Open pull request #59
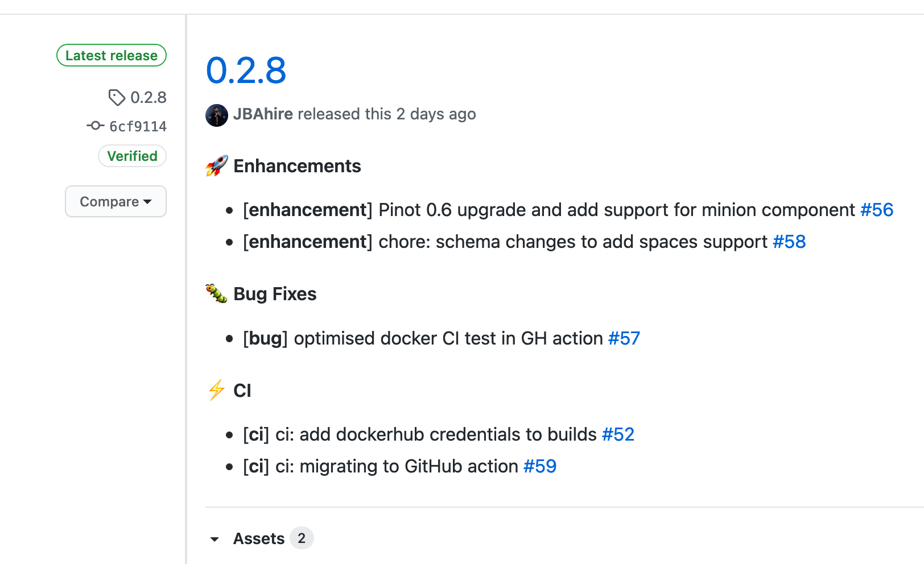The image size is (924, 564). coord(540,466)
